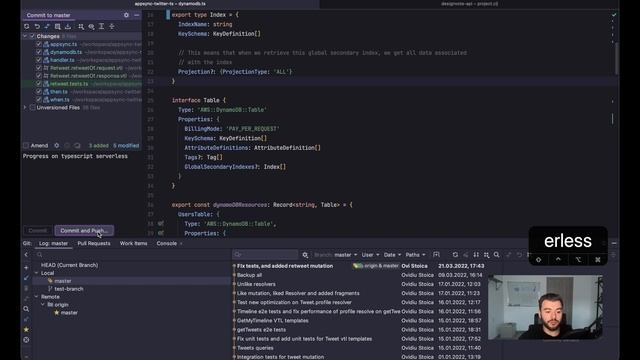Viewport: 640px width, 360px height.
Task: Click the Rollback icon in Commit toolbar
Action: [x=37, y=27]
